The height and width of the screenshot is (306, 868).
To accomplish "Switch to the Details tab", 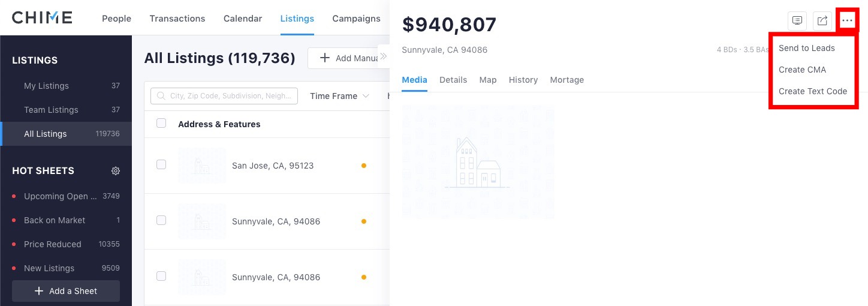I will click(x=453, y=80).
